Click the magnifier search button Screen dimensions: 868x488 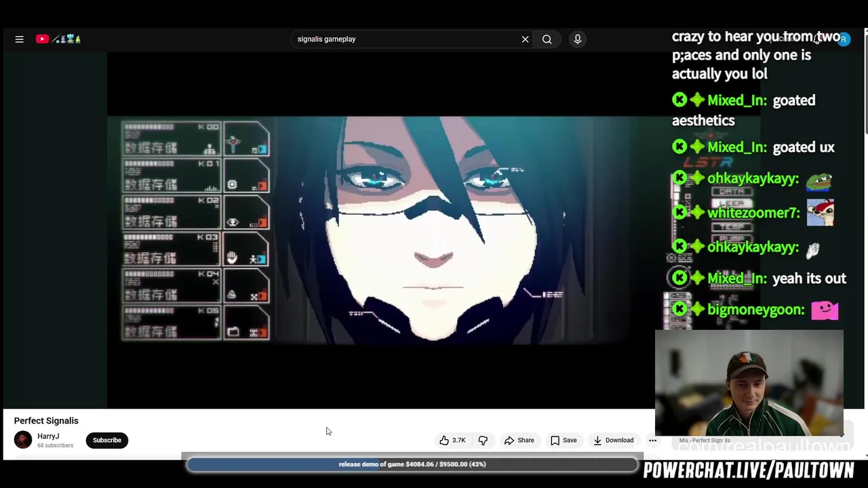547,39
